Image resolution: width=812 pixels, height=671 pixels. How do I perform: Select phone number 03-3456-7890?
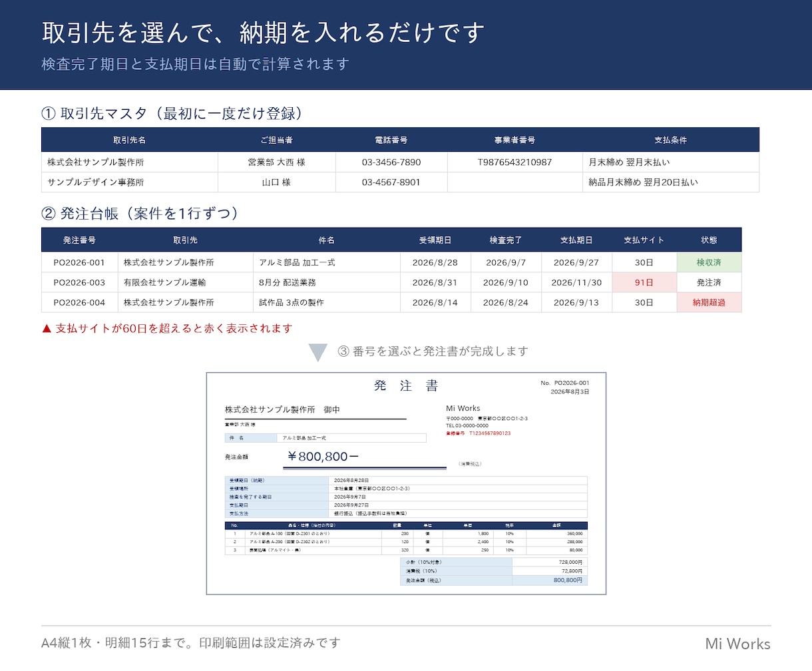coord(391,162)
